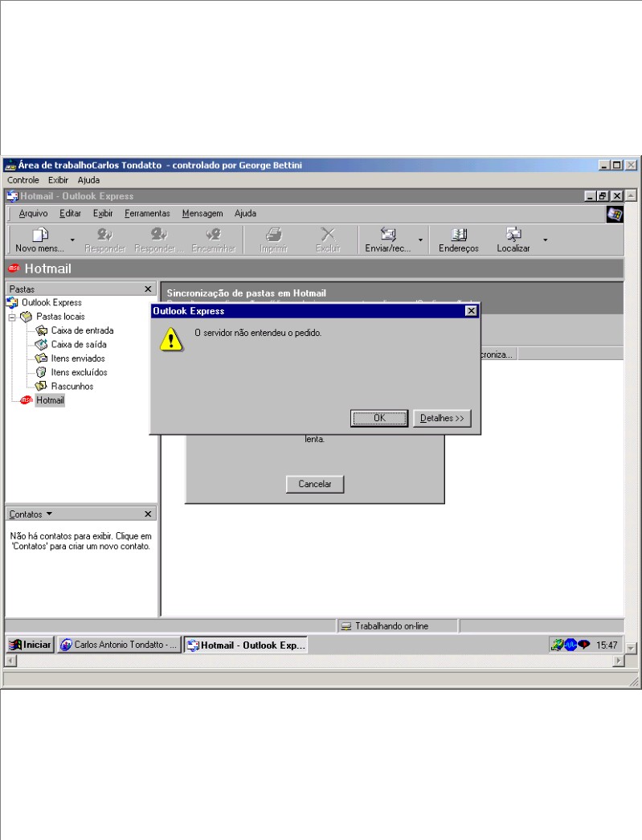Click the vertical scrollbar down arrow
This screenshot has width=642, height=840.
click(631, 648)
